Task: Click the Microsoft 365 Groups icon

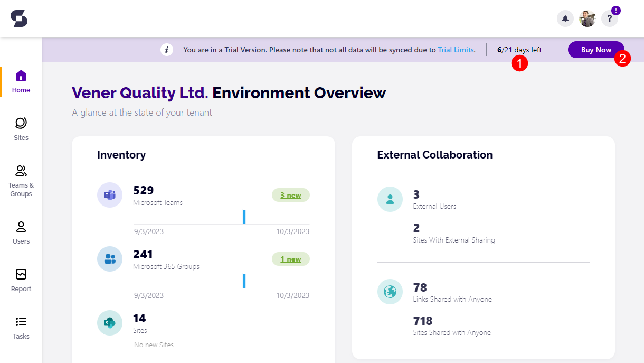Action: pos(110,259)
